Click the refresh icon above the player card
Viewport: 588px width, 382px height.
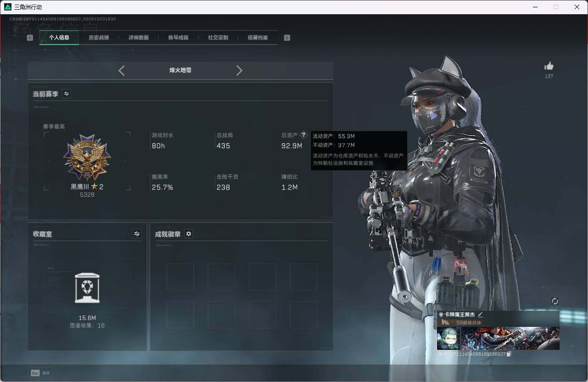(555, 301)
